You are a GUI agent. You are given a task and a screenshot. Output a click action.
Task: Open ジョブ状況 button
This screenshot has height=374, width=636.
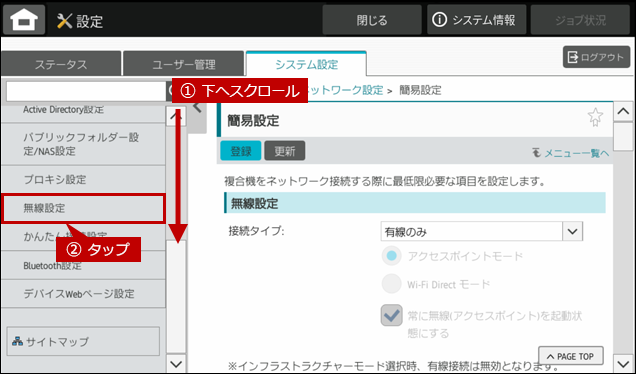(580, 19)
